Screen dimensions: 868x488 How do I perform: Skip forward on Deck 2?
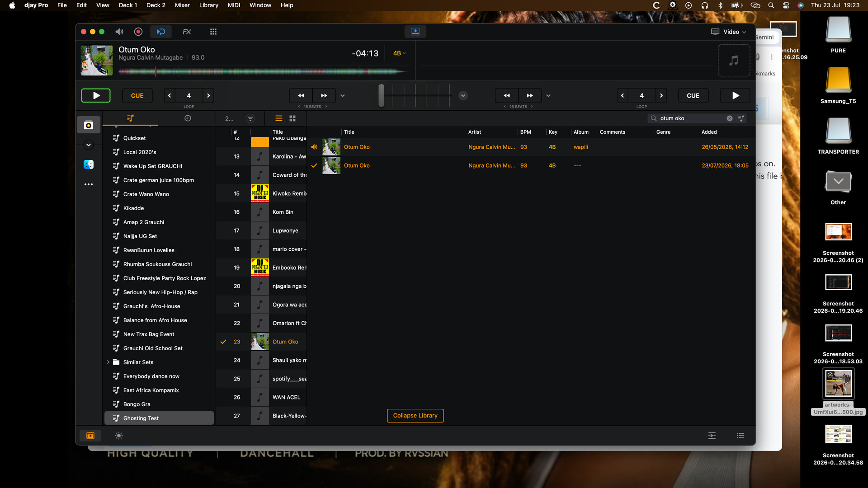pos(530,95)
